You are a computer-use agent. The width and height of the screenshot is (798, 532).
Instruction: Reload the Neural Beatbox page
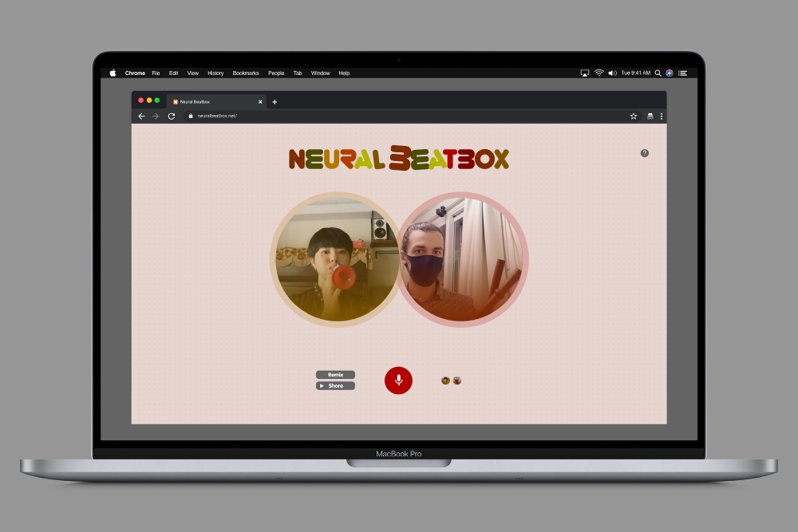click(172, 116)
